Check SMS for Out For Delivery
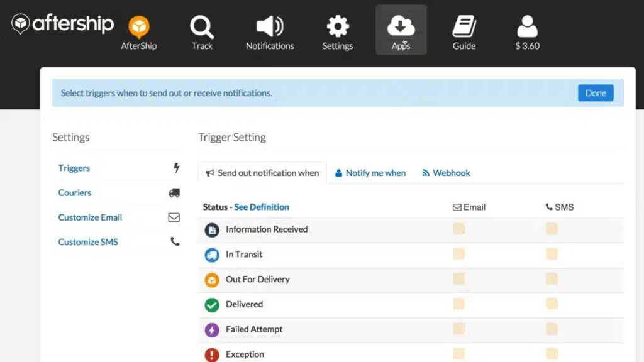This screenshot has width=644, height=362. (x=552, y=279)
